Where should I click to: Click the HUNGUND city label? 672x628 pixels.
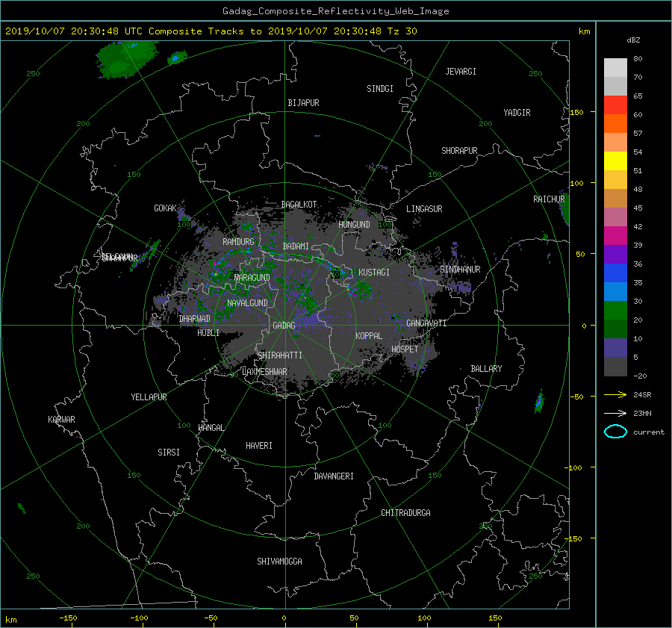tap(354, 225)
